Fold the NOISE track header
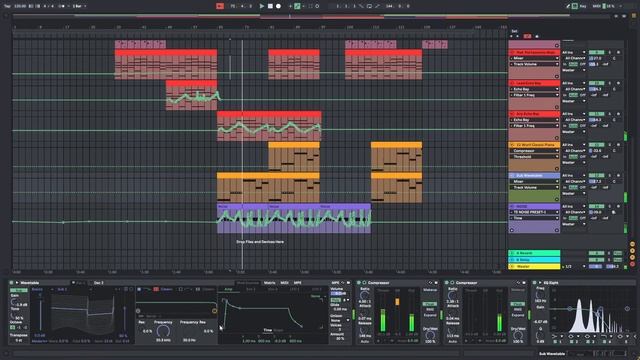 point(512,207)
